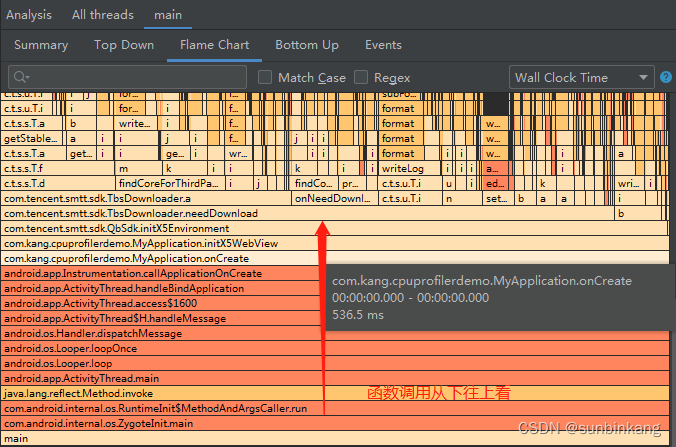The height and width of the screenshot is (447, 676).
Task: Click the help question mark icon
Action: click(666, 77)
